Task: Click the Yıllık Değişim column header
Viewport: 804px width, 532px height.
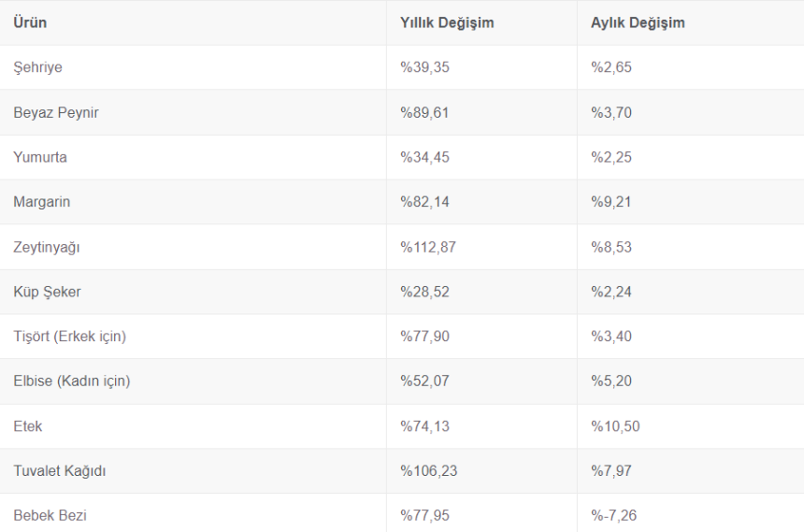Action: click(x=446, y=22)
